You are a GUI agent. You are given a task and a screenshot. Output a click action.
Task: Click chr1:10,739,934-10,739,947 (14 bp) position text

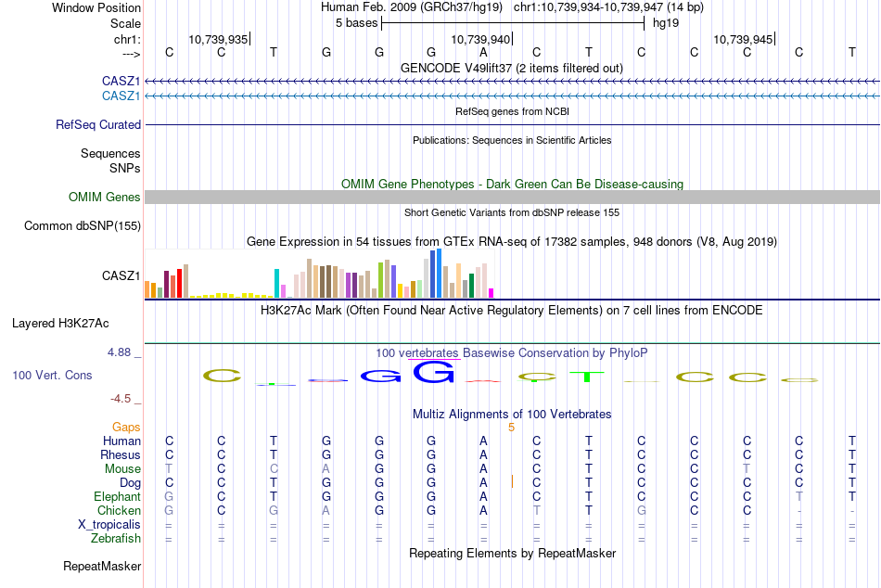coord(608,7)
